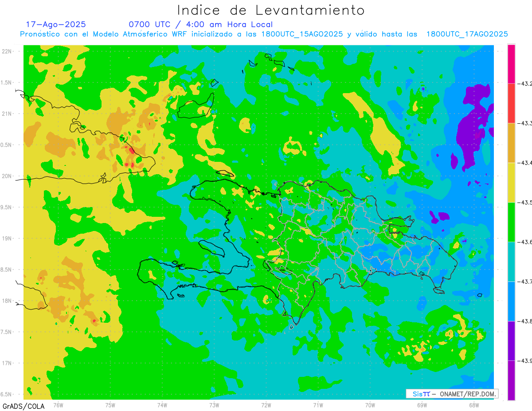
Task: Click the magenta segment at the top of the color bar
Action: click(x=511, y=64)
